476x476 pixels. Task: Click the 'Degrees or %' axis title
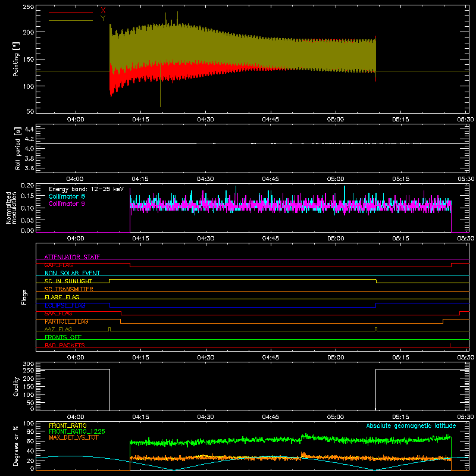pyautogui.click(x=16, y=446)
